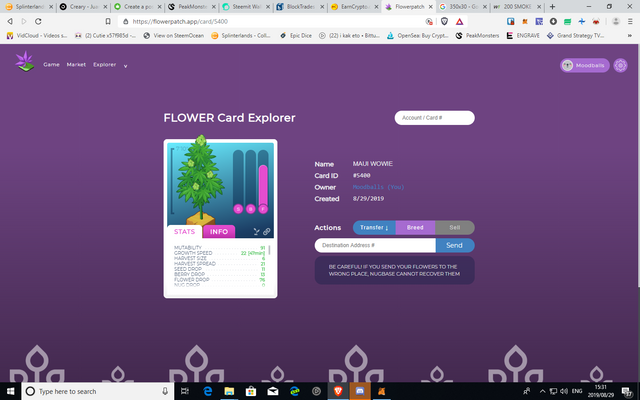Open the Epic Dice bookmark
The image size is (640, 400).
(296, 36)
